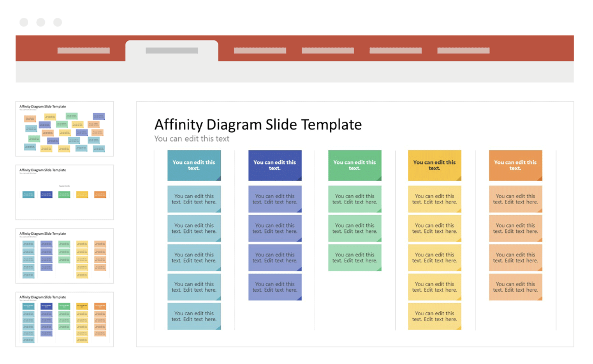Select the orange header sticky note
Viewport: 593px width, 364px height.
516,165
